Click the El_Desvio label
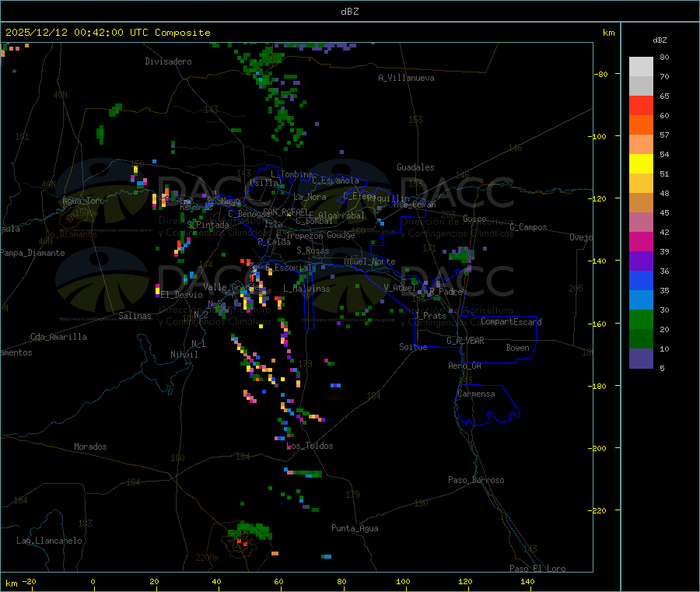Screen dimensions: 700x592 click(x=181, y=295)
